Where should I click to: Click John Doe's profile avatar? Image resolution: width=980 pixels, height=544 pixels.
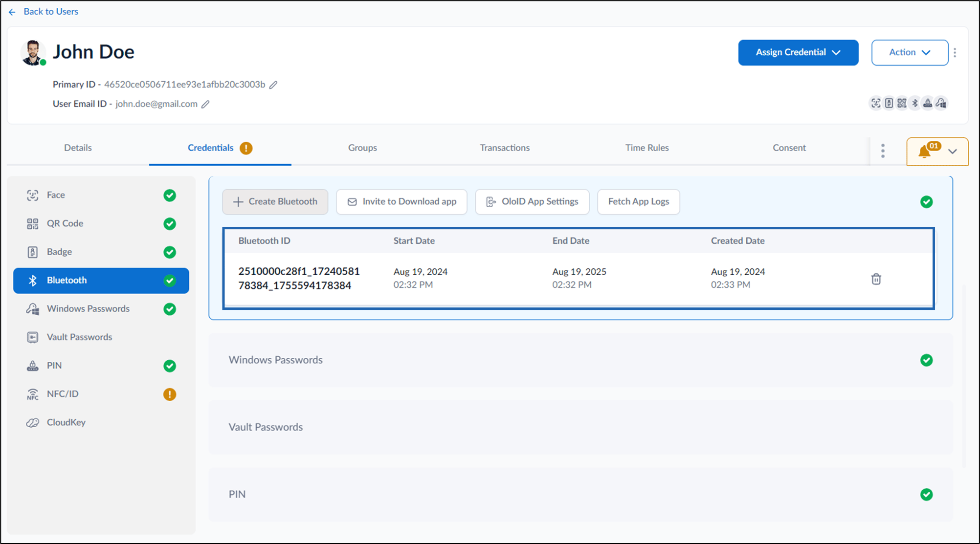[33, 52]
